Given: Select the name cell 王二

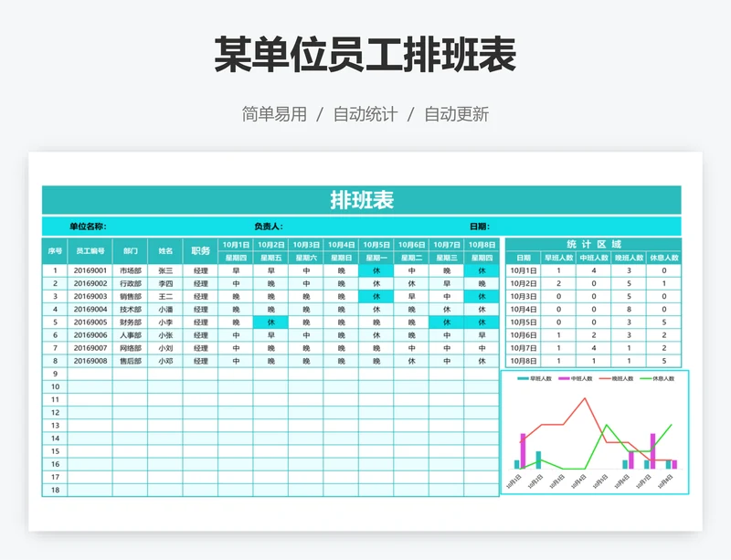Looking at the screenshot, I should [165, 297].
